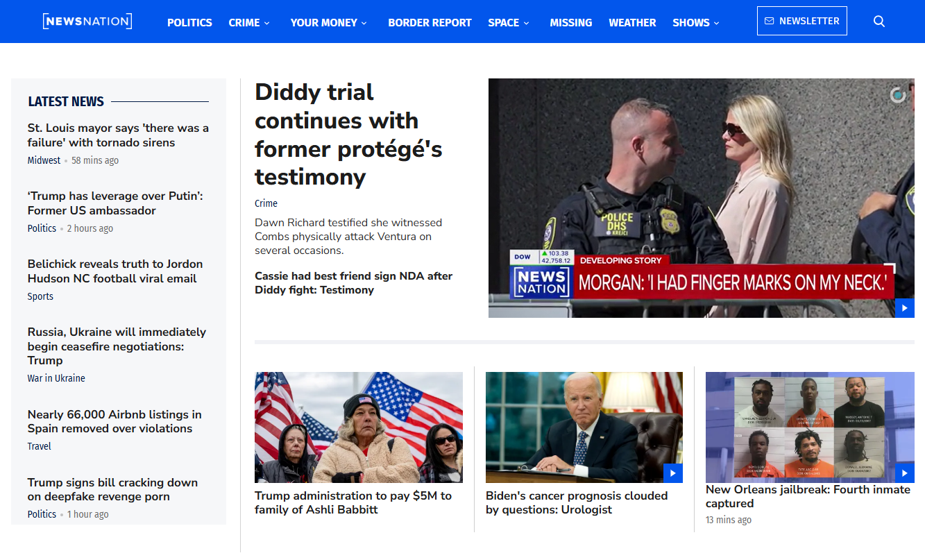Click '1 hour ago' timestamp
This screenshot has height=560, width=925.
[x=88, y=514]
